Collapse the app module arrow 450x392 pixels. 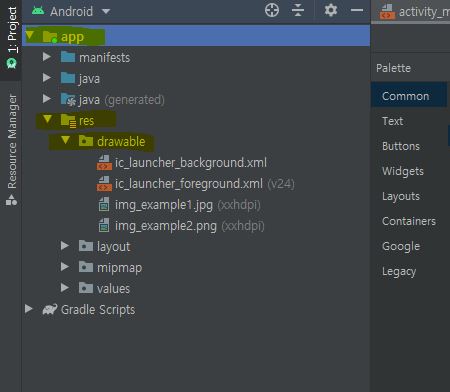click(x=30, y=35)
